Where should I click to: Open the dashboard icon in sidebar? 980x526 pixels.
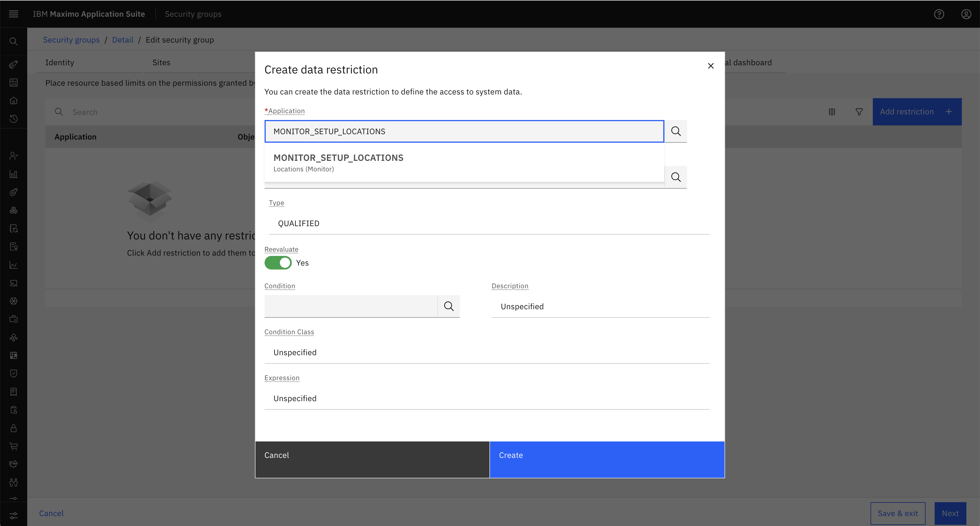coord(14,83)
